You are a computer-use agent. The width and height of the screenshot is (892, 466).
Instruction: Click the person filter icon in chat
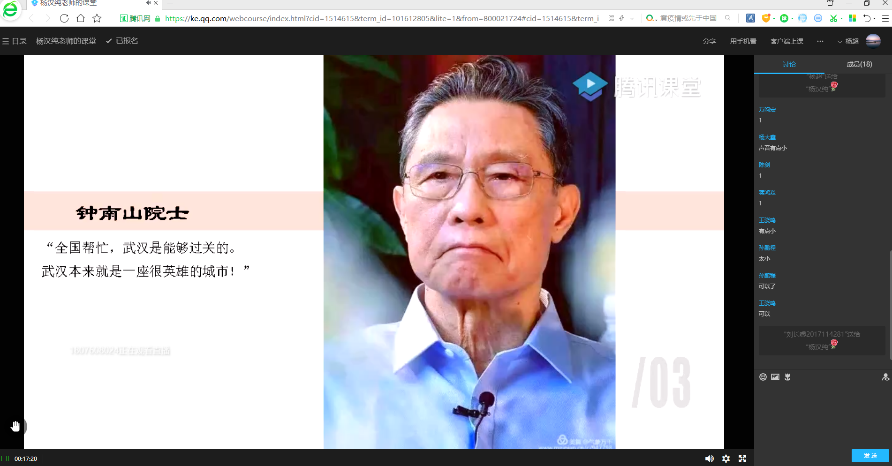click(885, 377)
